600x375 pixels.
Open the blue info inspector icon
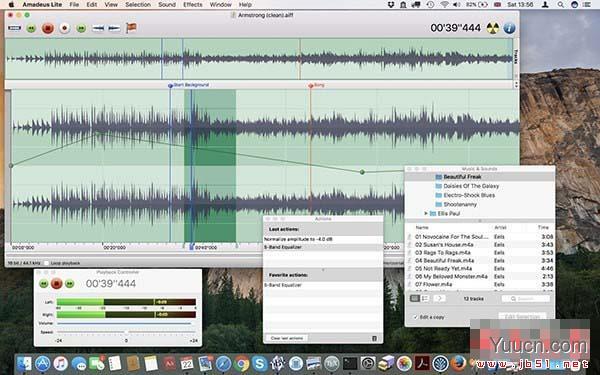coord(509,28)
